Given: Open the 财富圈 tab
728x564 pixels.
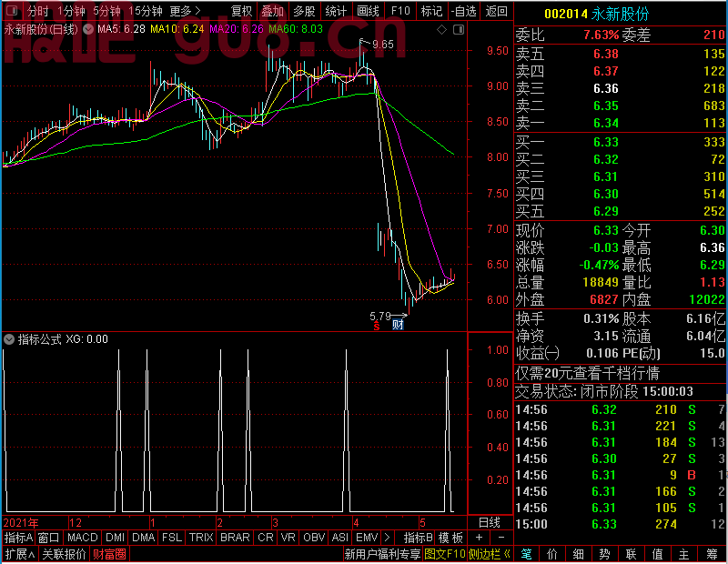Looking at the screenshot, I should pyautogui.click(x=109, y=554).
